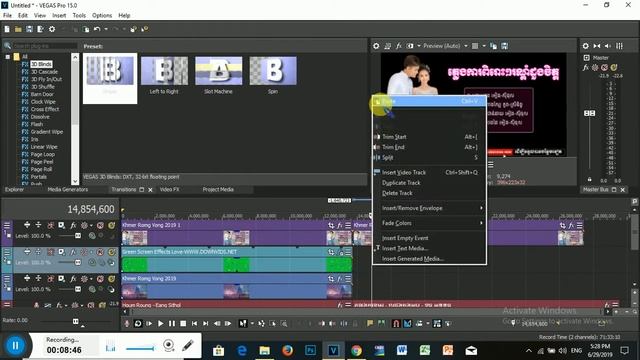Switch to the Media Generators tab
The height and width of the screenshot is (360, 640).
coord(67,189)
